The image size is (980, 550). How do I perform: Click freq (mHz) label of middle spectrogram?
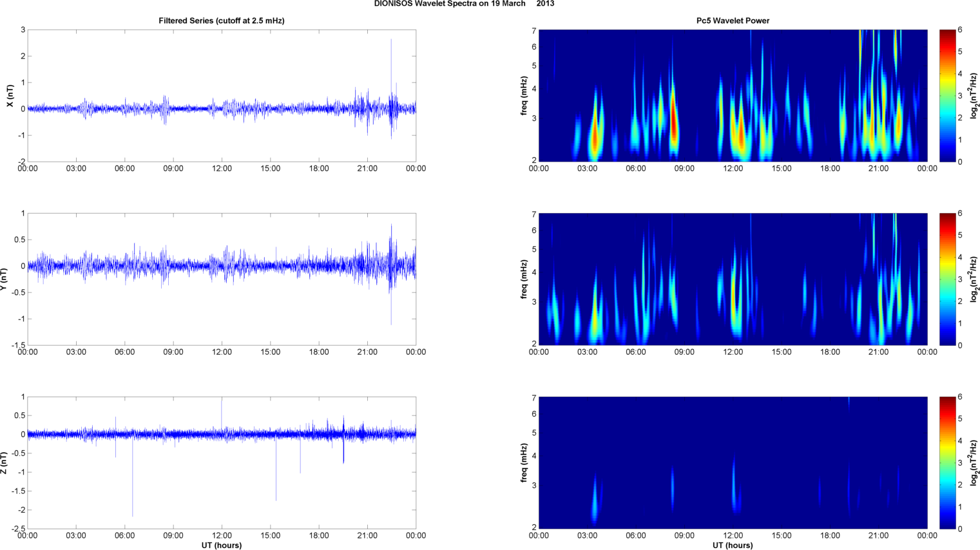point(524,279)
